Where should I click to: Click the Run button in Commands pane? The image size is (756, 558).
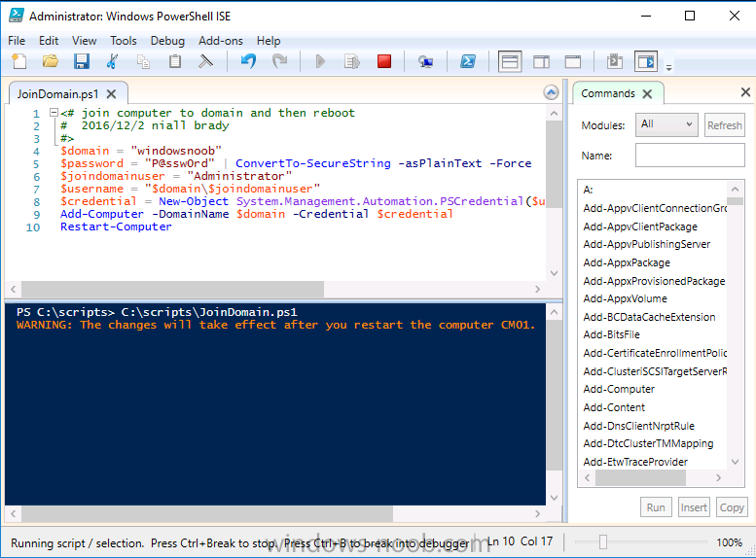coord(656,507)
